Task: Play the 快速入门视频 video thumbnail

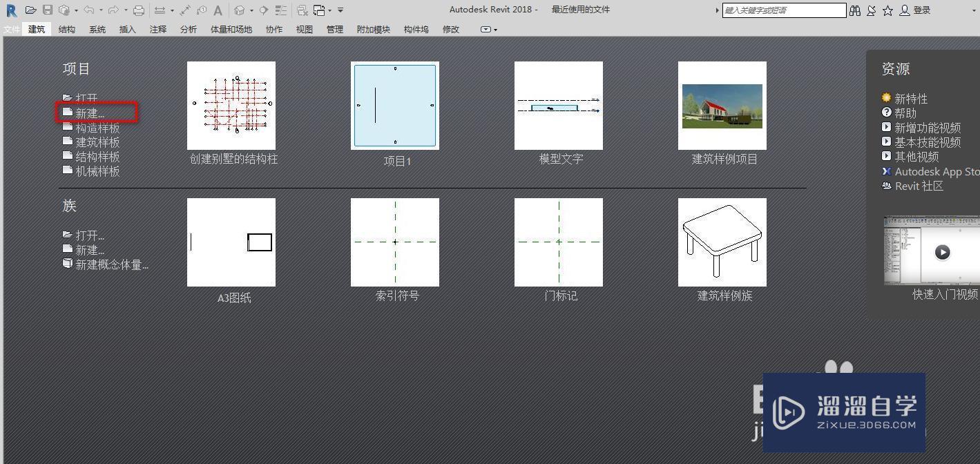Action: click(x=942, y=252)
